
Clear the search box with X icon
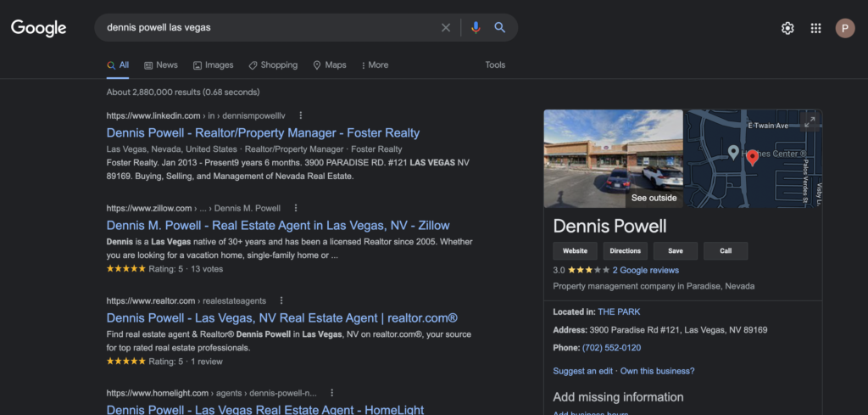tap(446, 28)
